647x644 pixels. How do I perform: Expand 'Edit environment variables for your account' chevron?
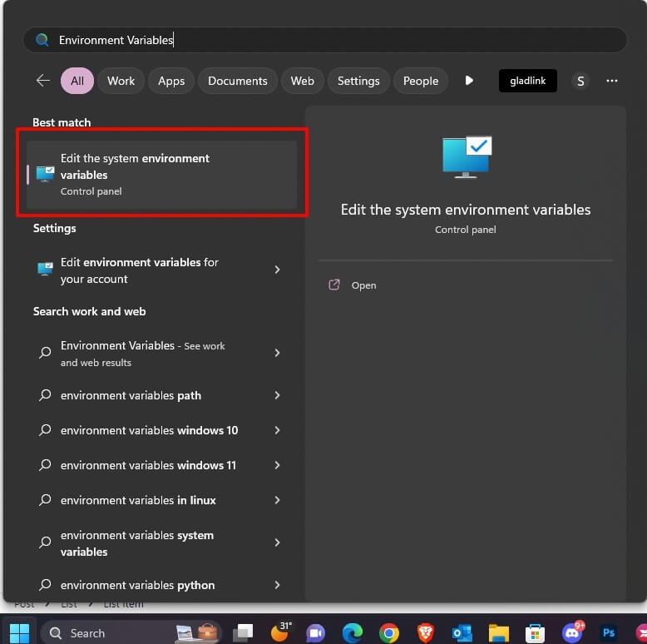[x=277, y=270]
